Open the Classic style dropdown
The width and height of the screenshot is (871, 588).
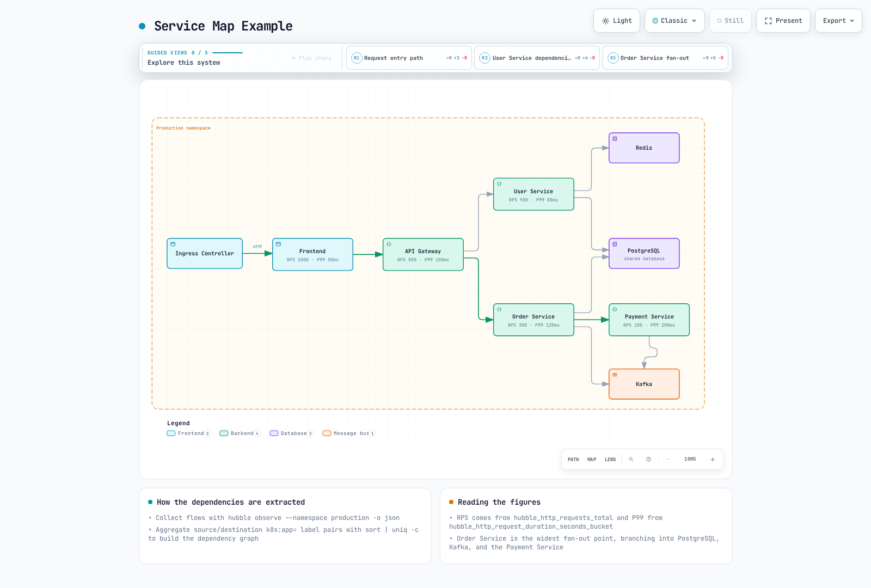coord(674,21)
